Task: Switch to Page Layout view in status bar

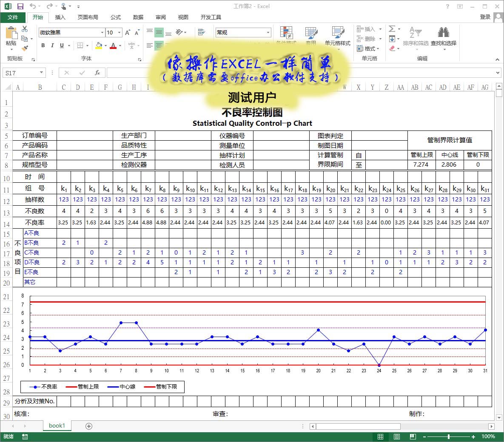Action: [x=396, y=436]
